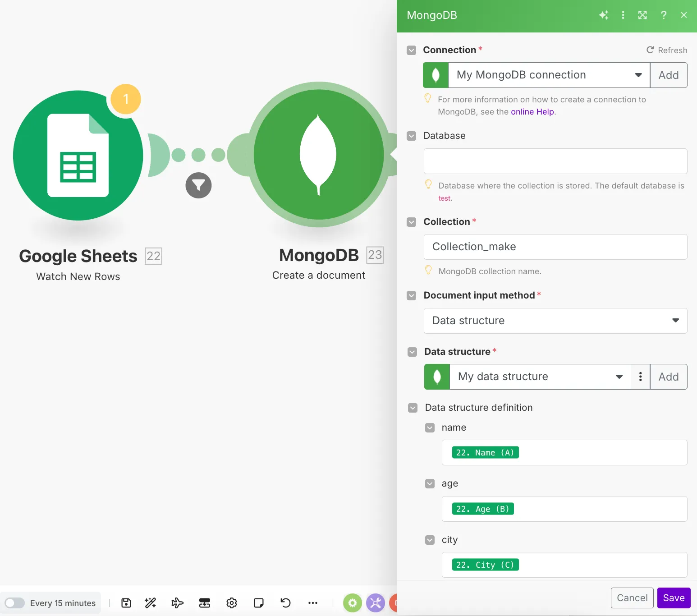This screenshot has width=697, height=616.
Task: Add a new MongoDB connection
Action: pos(669,75)
